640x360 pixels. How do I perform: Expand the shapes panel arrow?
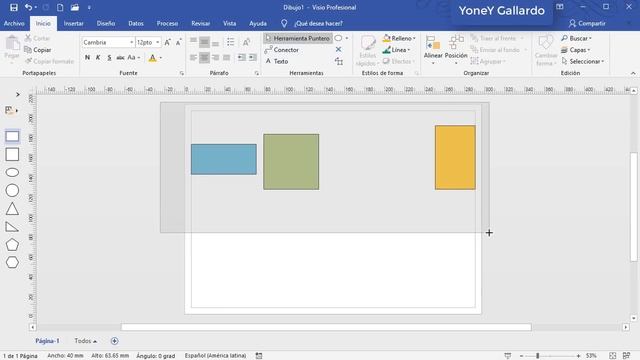(18, 95)
